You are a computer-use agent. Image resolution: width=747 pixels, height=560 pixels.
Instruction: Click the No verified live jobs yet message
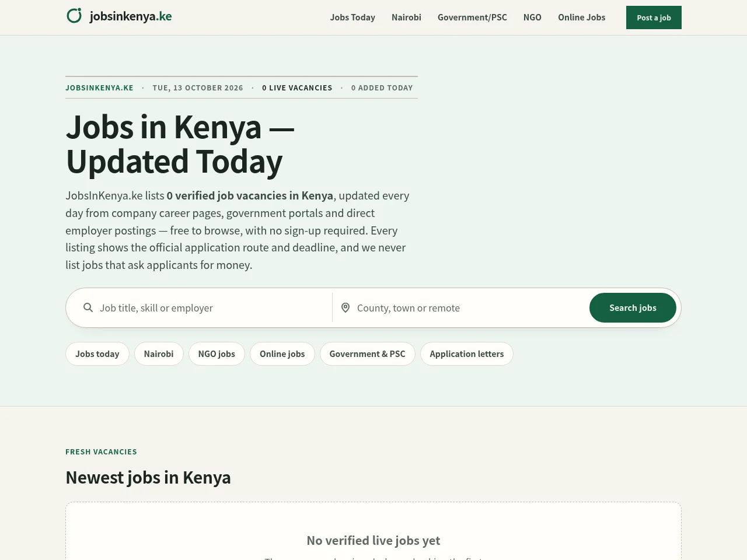[x=373, y=540]
